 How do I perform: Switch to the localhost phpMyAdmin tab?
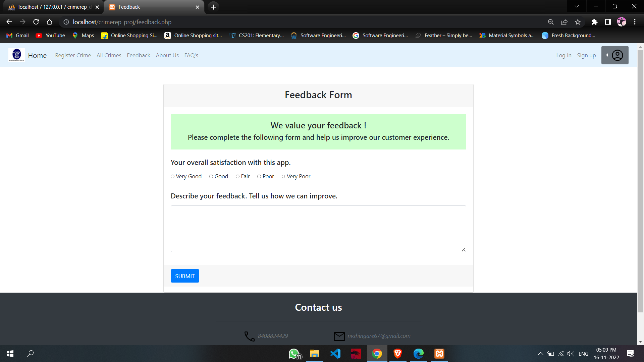pyautogui.click(x=50, y=7)
